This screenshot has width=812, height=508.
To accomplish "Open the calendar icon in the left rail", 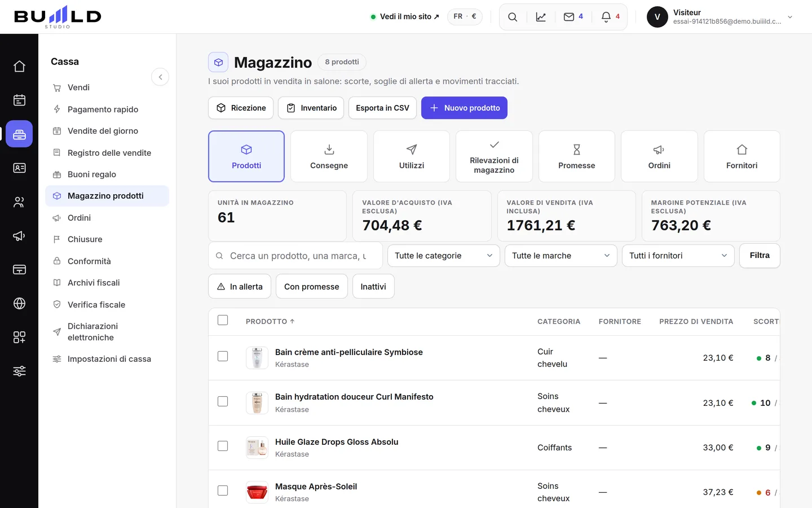I will (x=19, y=100).
